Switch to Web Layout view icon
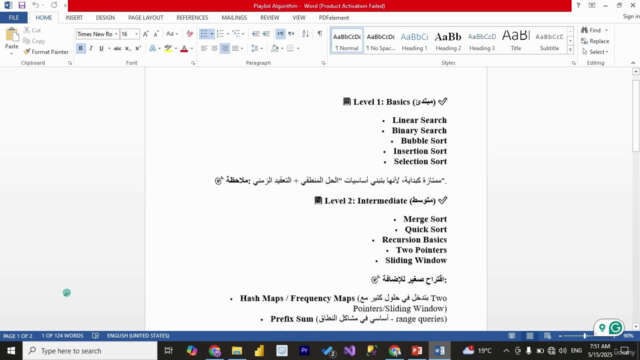 547,336
